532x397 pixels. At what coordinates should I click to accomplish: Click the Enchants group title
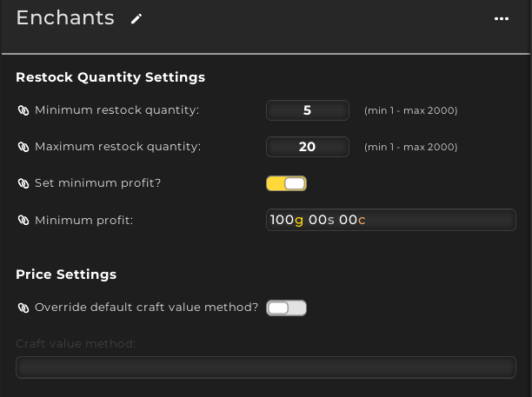click(65, 17)
